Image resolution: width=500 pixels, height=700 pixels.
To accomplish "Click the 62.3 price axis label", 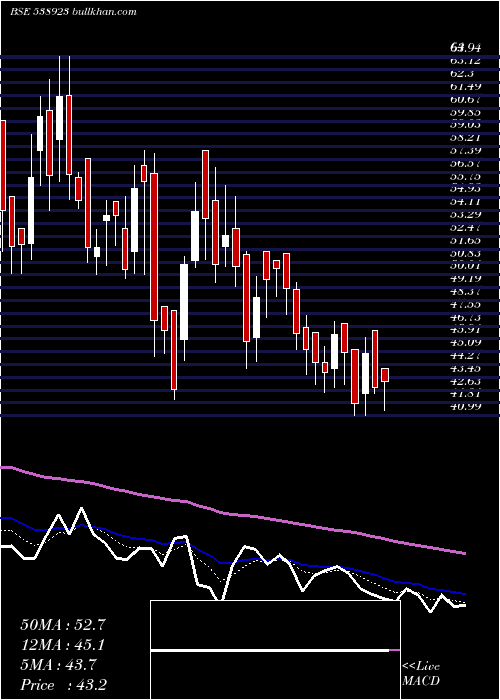I will point(461,73).
